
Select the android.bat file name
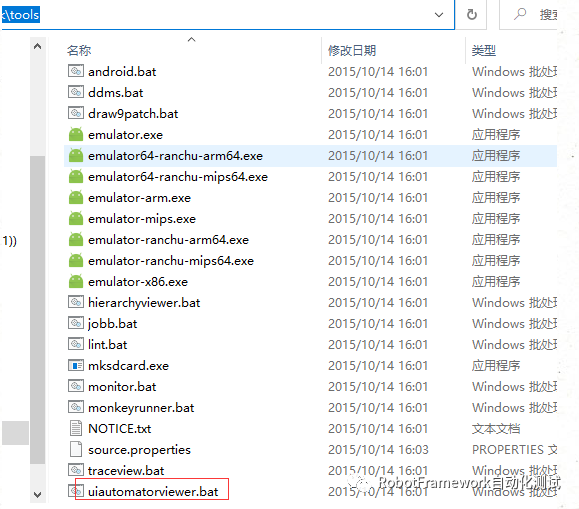coord(122,71)
